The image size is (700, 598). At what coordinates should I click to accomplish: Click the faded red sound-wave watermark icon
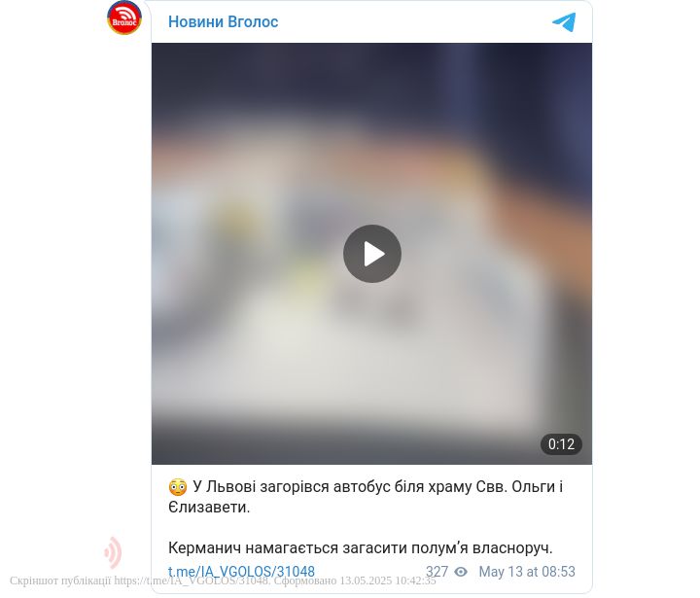(x=113, y=552)
